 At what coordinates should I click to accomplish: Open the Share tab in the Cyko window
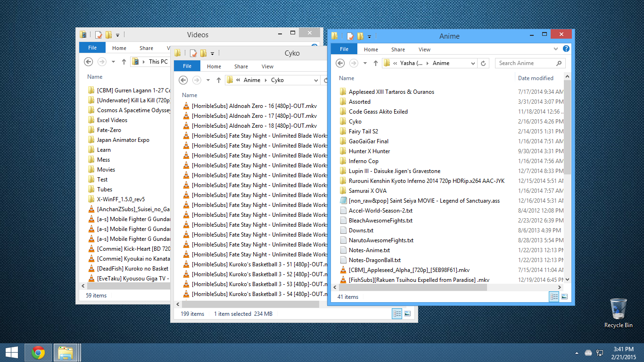(x=241, y=66)
